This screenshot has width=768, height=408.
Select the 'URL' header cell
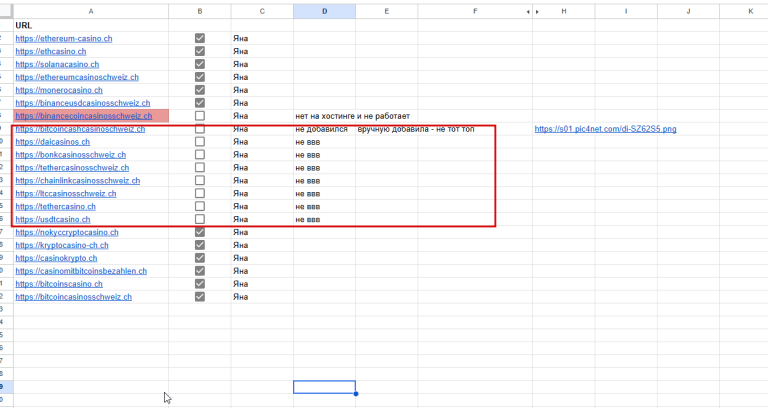click(91, 25)
